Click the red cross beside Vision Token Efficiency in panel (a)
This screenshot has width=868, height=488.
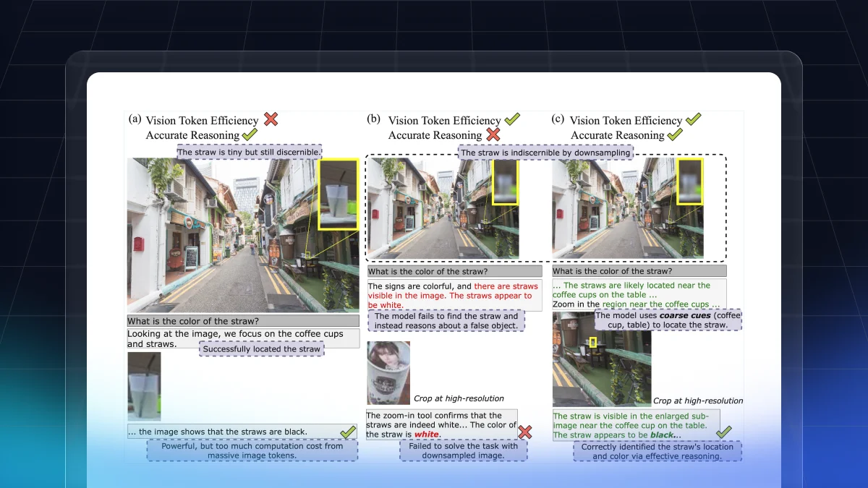[271, 119]
